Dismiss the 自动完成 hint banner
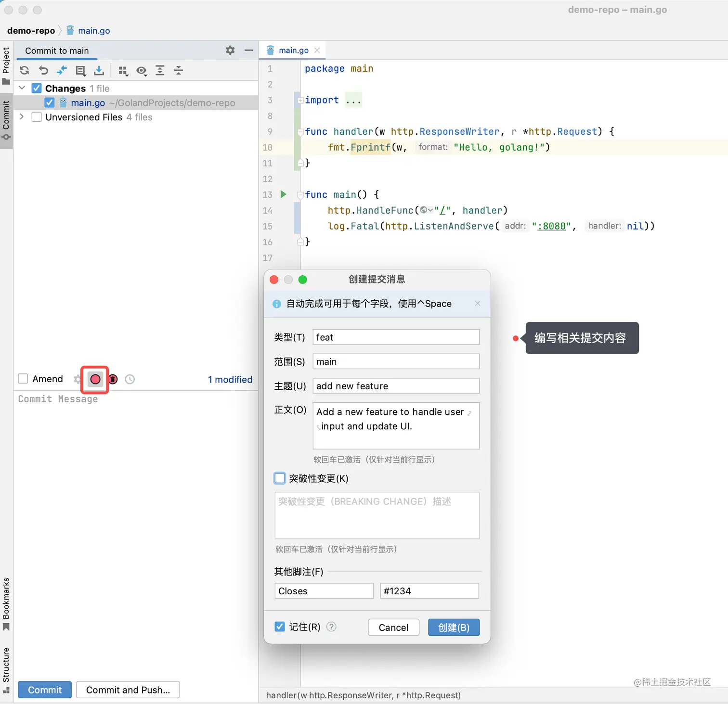This screenshot has height=704, width=728. (478, 303)
